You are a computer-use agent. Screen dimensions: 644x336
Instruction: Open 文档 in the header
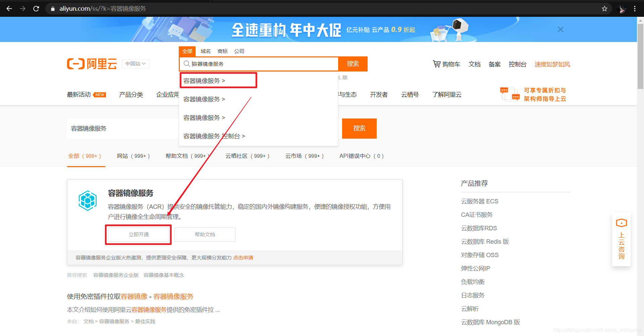click(474, 64)
